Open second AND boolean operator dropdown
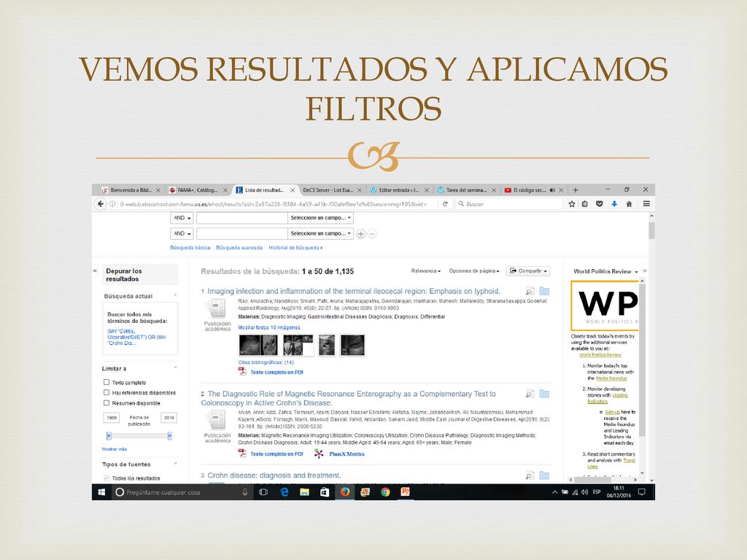 click(x=182, y=234)
